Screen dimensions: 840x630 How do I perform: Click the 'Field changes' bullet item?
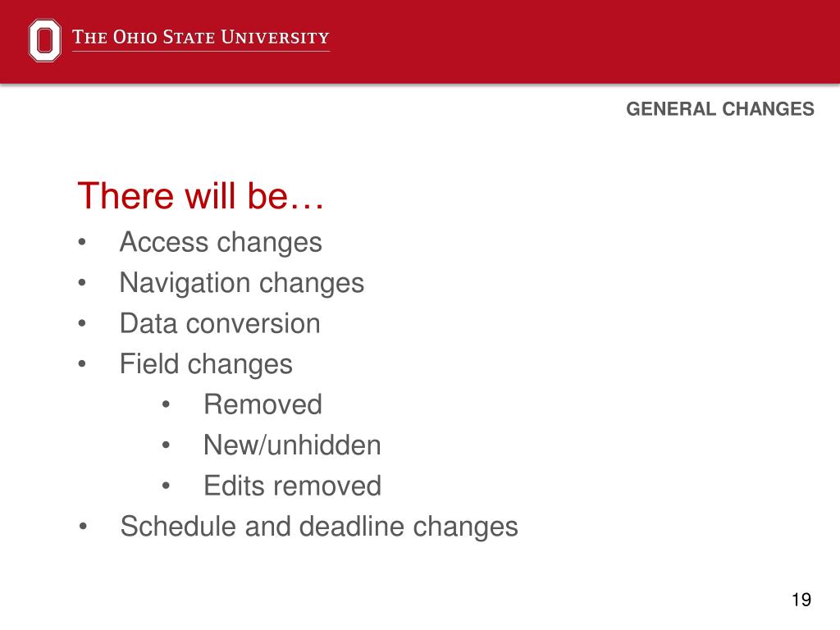tap(206, 364)
